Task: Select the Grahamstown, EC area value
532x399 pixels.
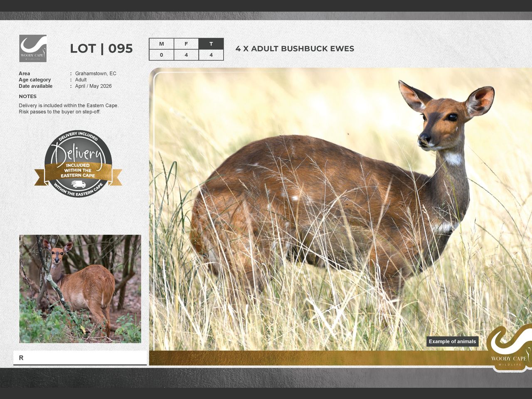Action: tap(96, 74)
